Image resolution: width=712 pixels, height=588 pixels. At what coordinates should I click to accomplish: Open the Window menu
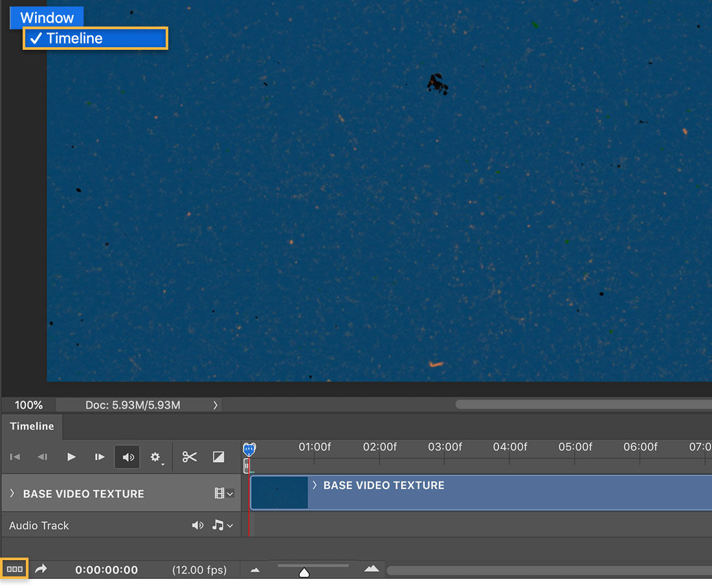point(46,17)
